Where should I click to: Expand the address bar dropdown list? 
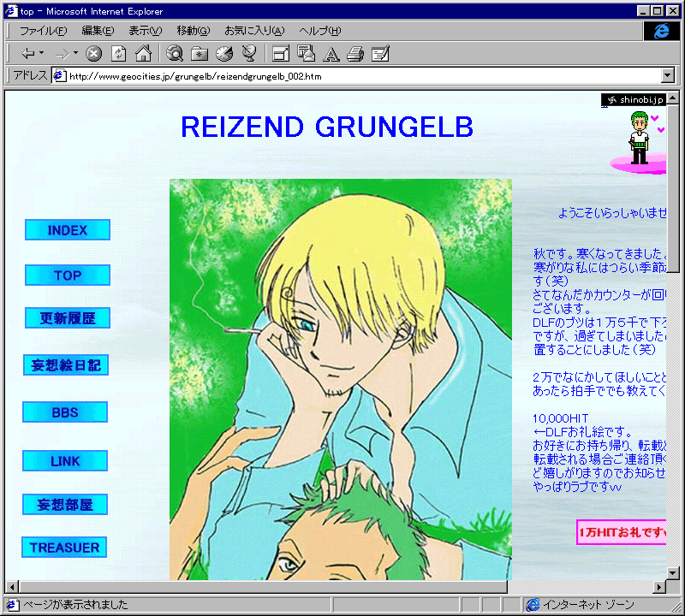click(668, 76)
